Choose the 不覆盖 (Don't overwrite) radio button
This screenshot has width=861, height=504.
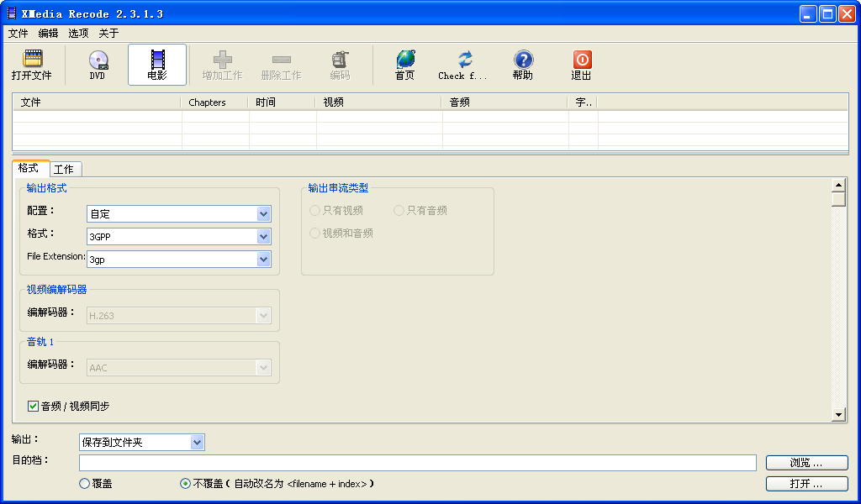(x=185, y=484)
